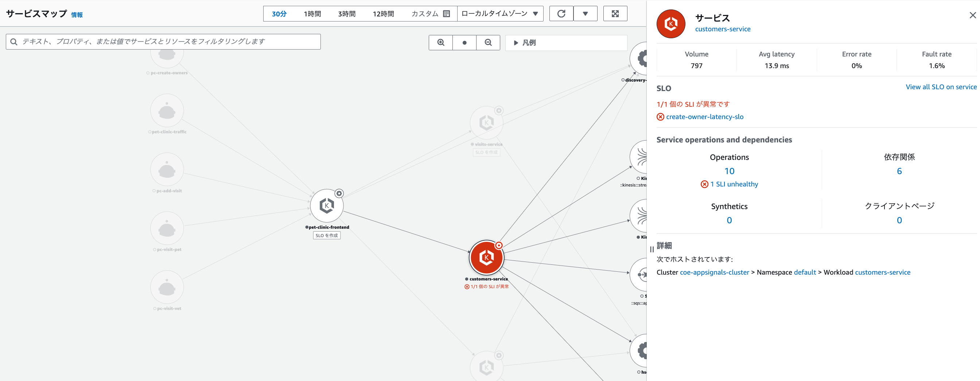Click the service filter search field
Screen dimensions: 980x381
click(164, 42)
